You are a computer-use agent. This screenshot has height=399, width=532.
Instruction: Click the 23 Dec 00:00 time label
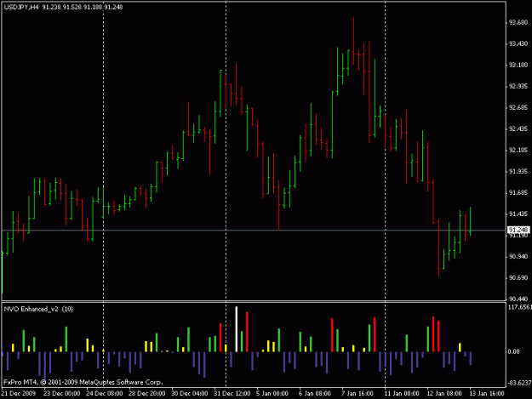62,394
